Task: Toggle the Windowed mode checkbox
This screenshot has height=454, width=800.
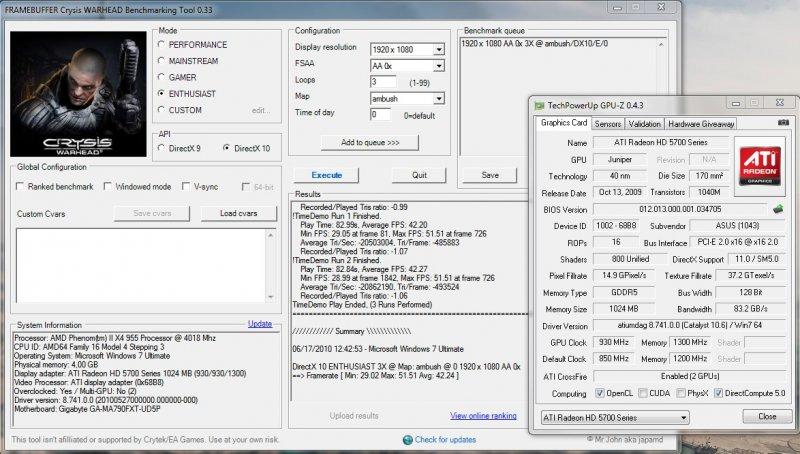Action: 106,187
